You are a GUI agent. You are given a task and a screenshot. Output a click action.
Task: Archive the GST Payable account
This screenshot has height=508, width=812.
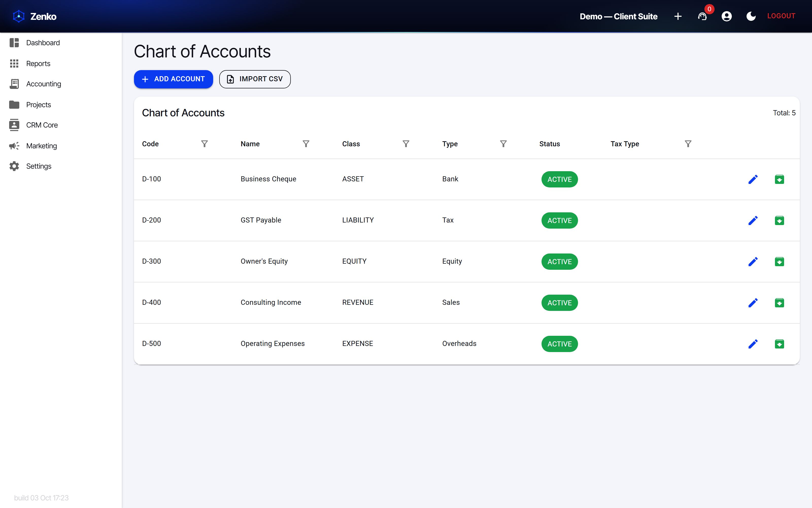click(780, 220)
